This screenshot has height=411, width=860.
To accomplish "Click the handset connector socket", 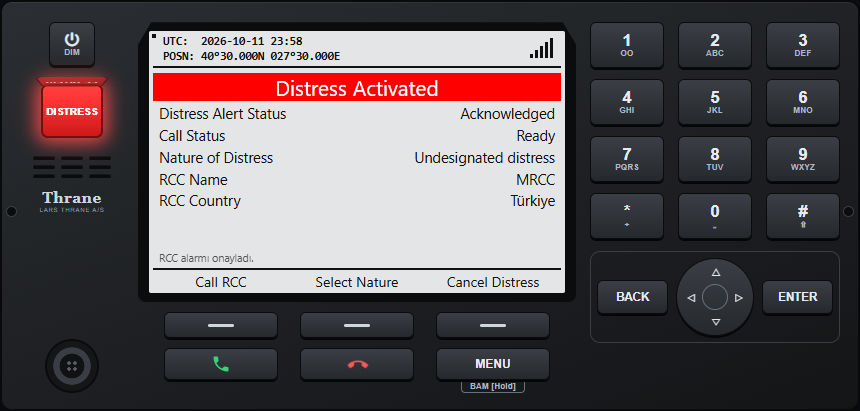I will [x=72, y=366].
